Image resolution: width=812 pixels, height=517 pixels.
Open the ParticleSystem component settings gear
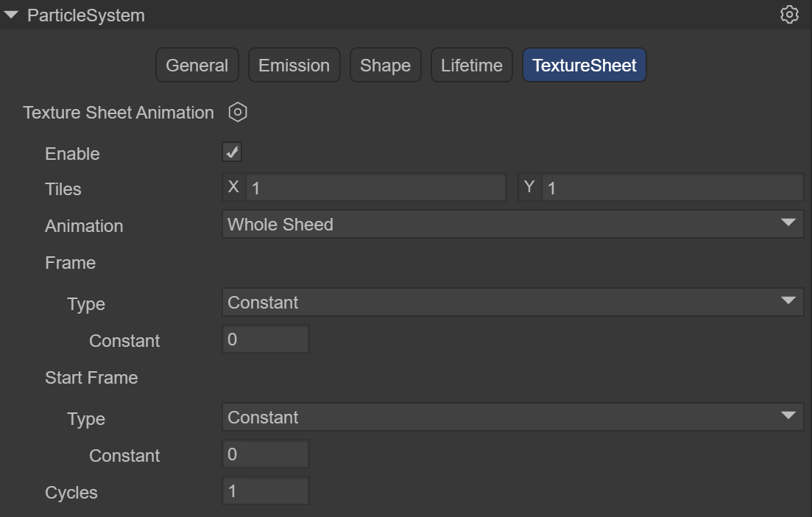click(789, 15)
